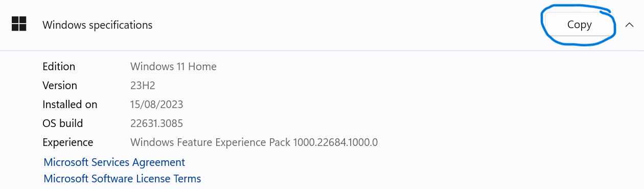The image size is (644, 189).
Task: Open Microsoft Software License Terms
Action: (122, 179)
